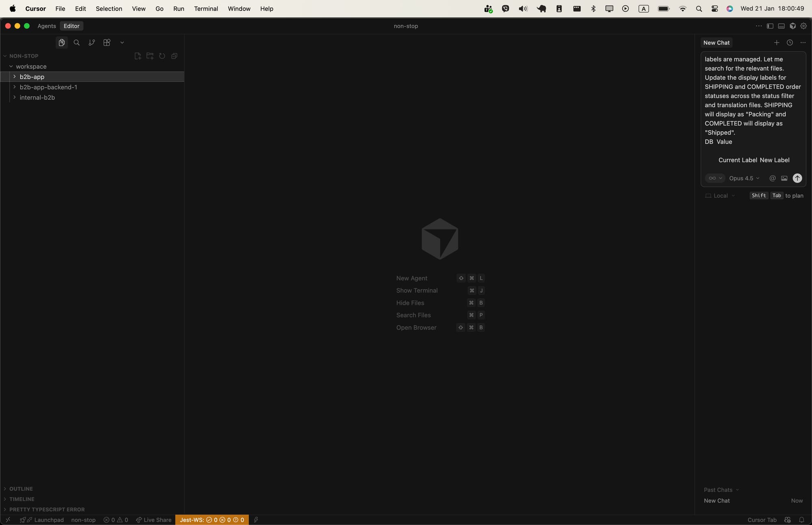Open the Search icon in sidebar
Image resolution: width=812 pixels, height=525 pixels.
click(76, 43)
